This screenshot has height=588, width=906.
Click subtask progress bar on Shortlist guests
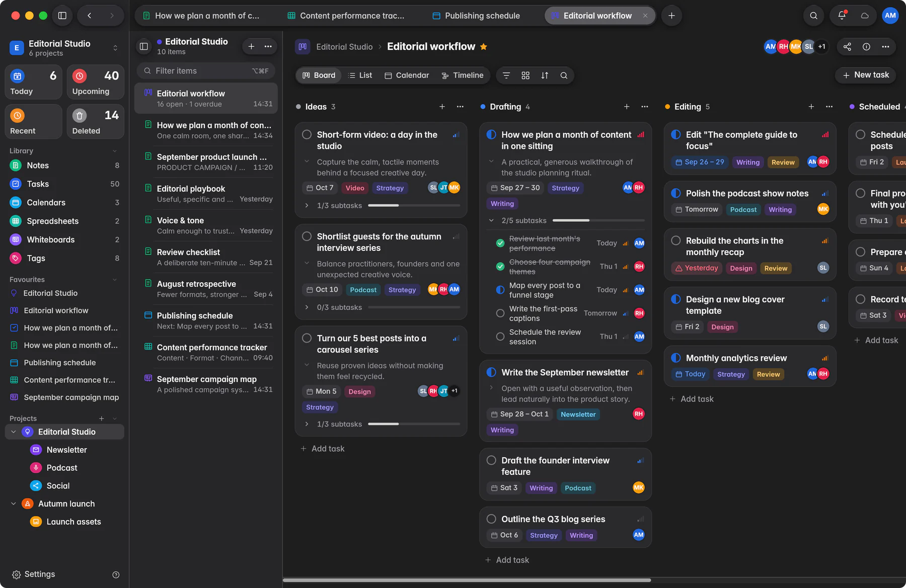414,307
